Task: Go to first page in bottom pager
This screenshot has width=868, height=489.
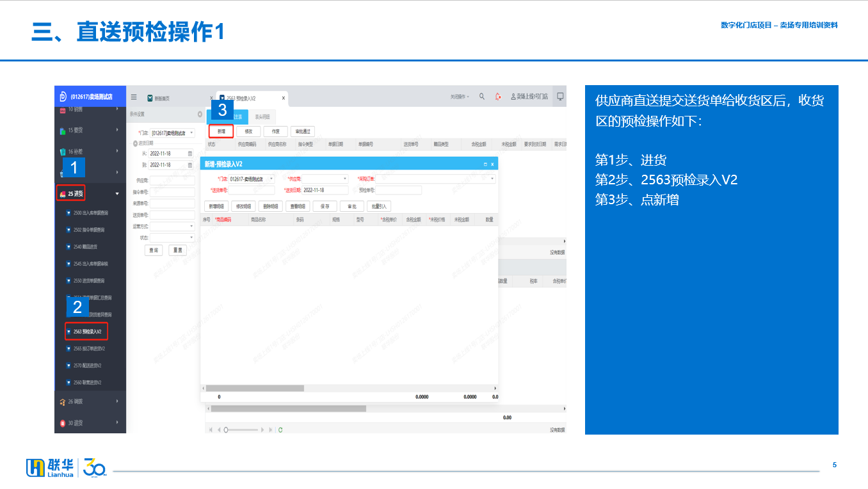Action: click(211, 429)
